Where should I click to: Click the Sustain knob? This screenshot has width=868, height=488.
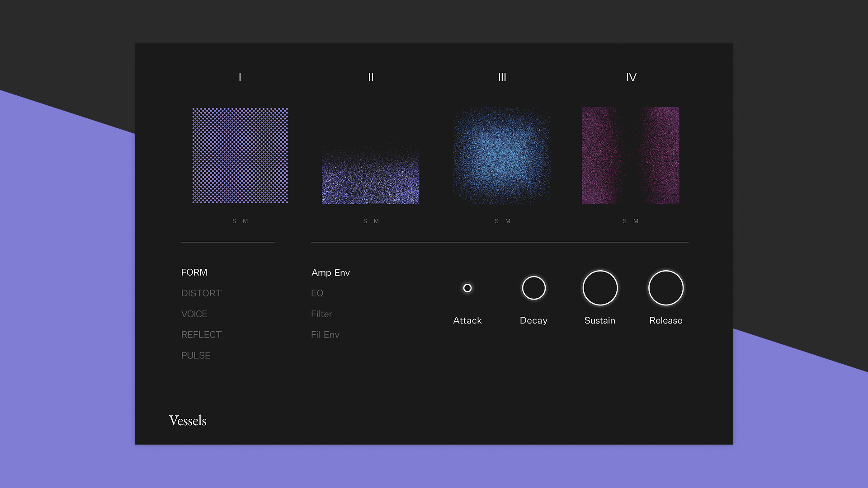[600, 288]
